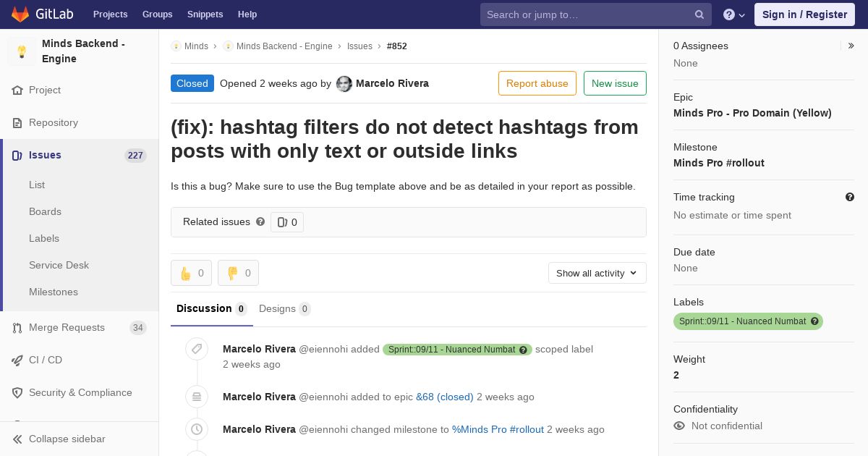Screen dimensions: 868x456
Task: Switch to the Discussion tab
Action: pos(211,309)
